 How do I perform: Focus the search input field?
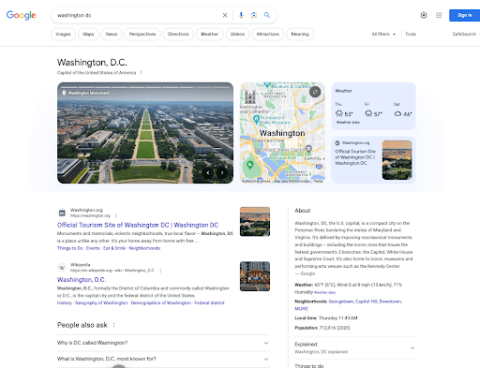pyautogui.click(x=137, y=15)
